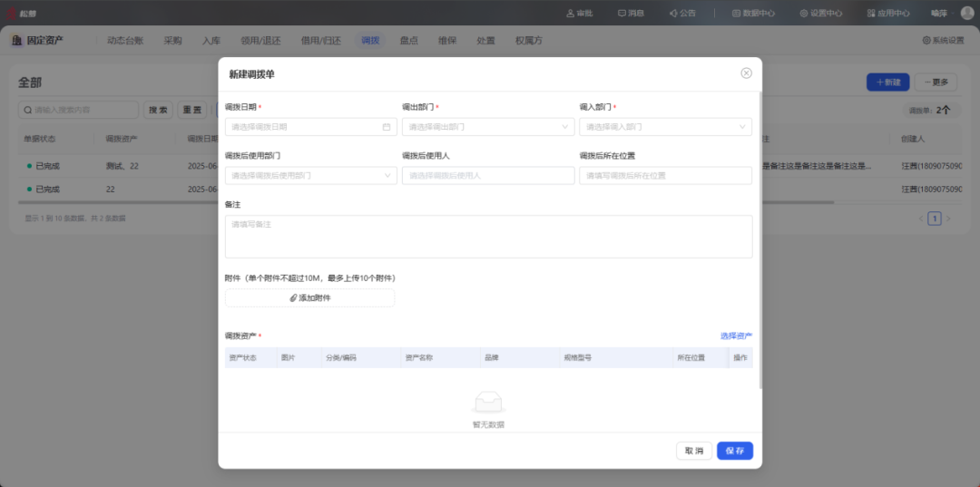Click the 调拨后所在位置 input field
The image size is (980, 487).
pos(665,176)
